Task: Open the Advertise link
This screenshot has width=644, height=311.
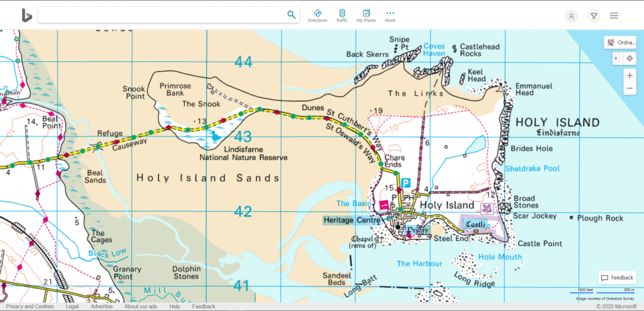Action: [x=101, y=307]
